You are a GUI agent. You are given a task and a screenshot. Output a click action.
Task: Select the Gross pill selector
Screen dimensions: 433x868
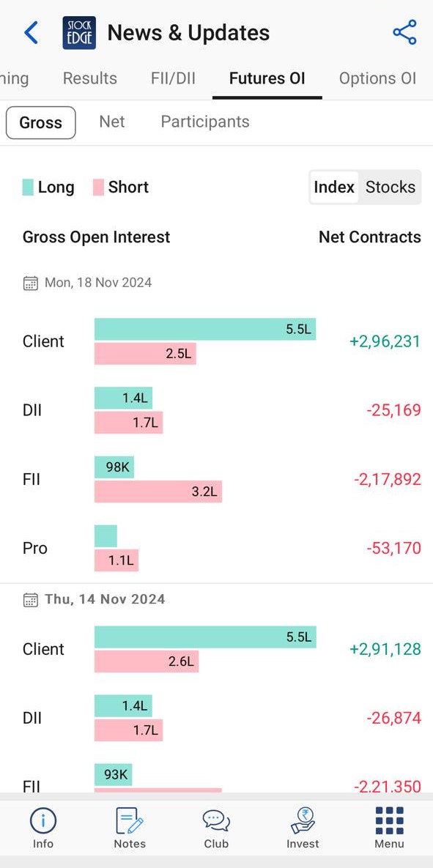[x=40, y=122]
